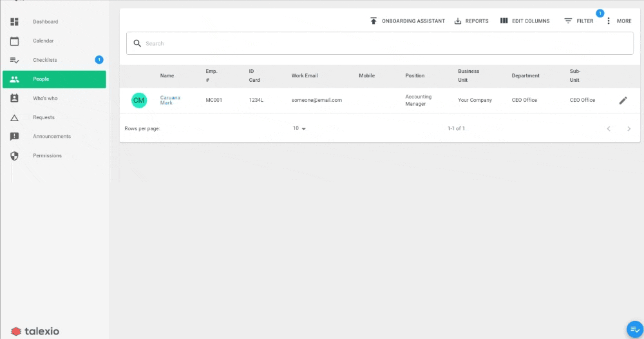Click the Reports download button
This screenshot has width=644, height=339.
click(471, 21)
